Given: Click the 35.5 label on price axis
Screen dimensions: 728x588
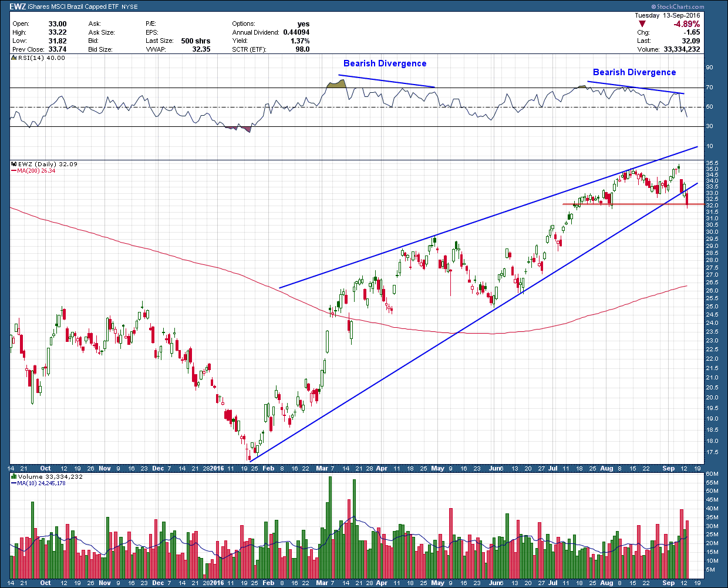Looking at the screenshot, I should 712,163.
